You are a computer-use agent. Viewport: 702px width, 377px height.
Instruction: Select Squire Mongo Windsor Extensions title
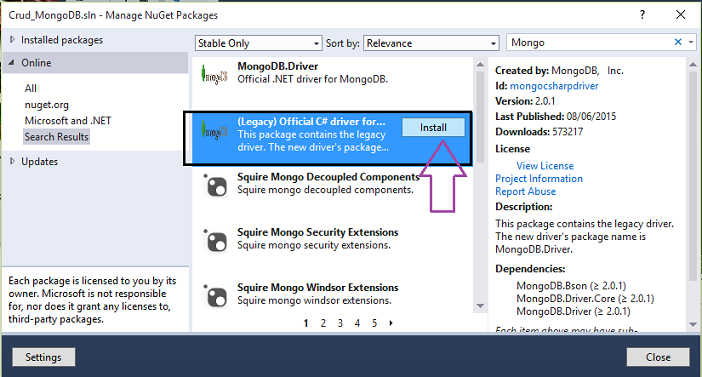tap(317, 287)
